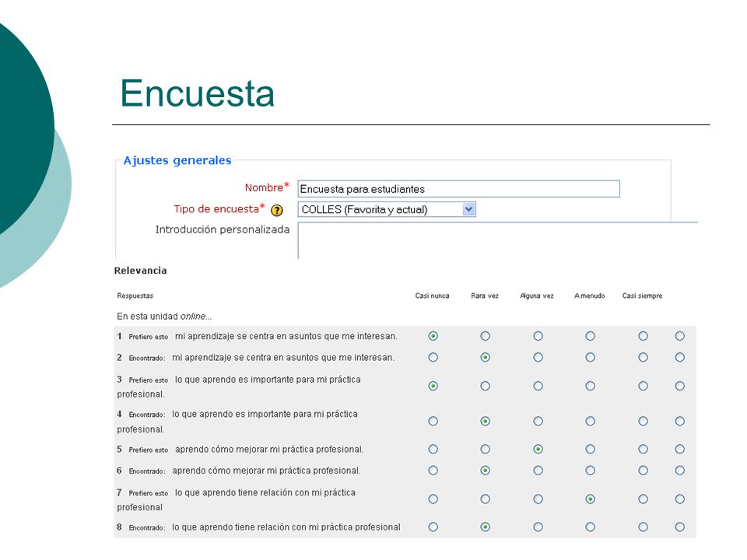Select Rara vez for question 1
747x560 pixels.
pyautogui.click(x=485, y=336)
